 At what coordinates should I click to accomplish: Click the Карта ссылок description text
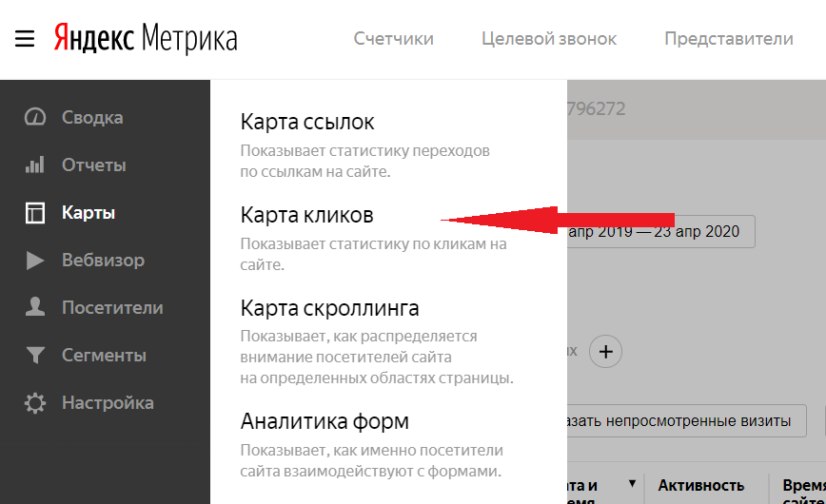click(x=364, y=161)
